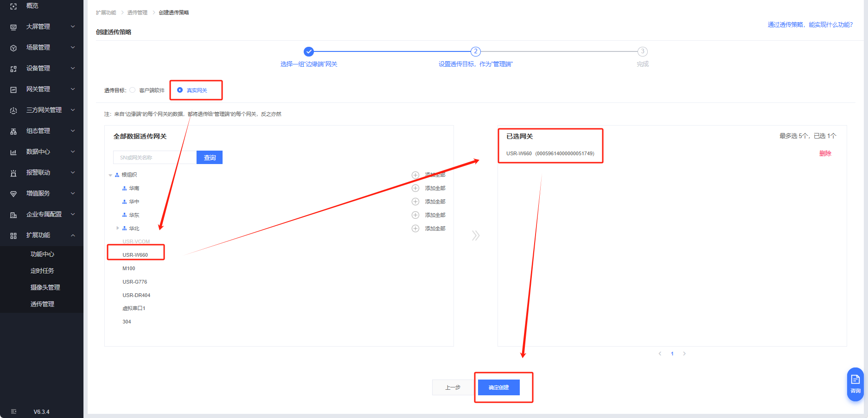
Task: Select USR-DR404 gateway in tree
Action: [136, 295]
